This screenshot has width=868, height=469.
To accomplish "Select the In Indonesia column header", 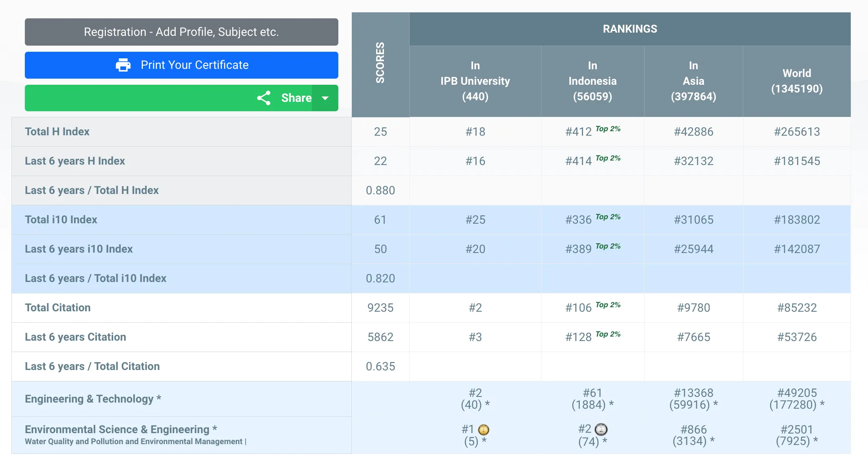I will pos(592,81).
